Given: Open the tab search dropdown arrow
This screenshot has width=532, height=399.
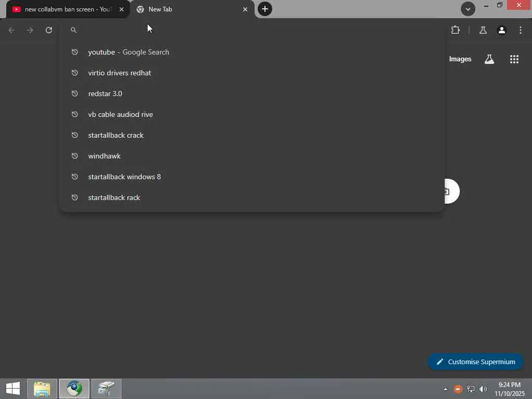Looking at the screenshot, I should [468, 9].
